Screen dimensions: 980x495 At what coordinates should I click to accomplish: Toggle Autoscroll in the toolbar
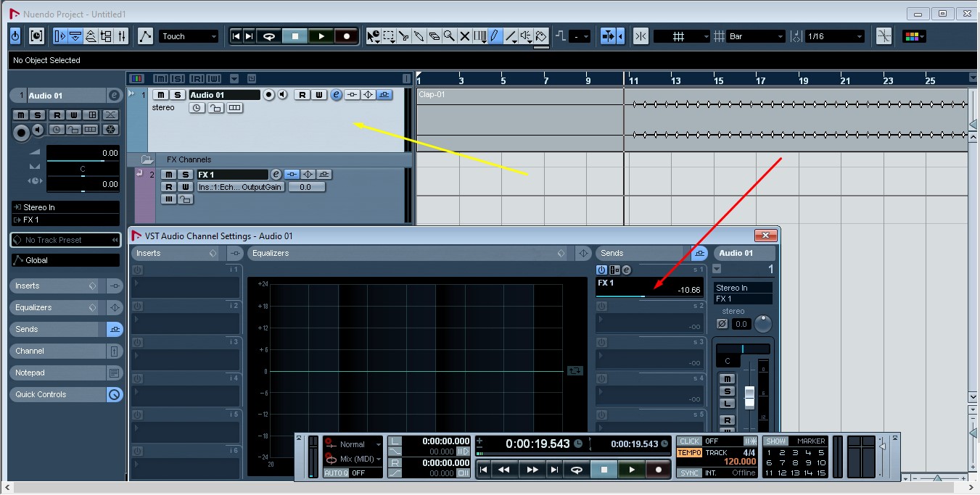click(x=608, y=36)
